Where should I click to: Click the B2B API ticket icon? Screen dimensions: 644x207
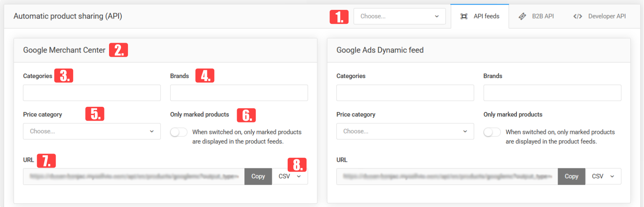pos(522,16)
